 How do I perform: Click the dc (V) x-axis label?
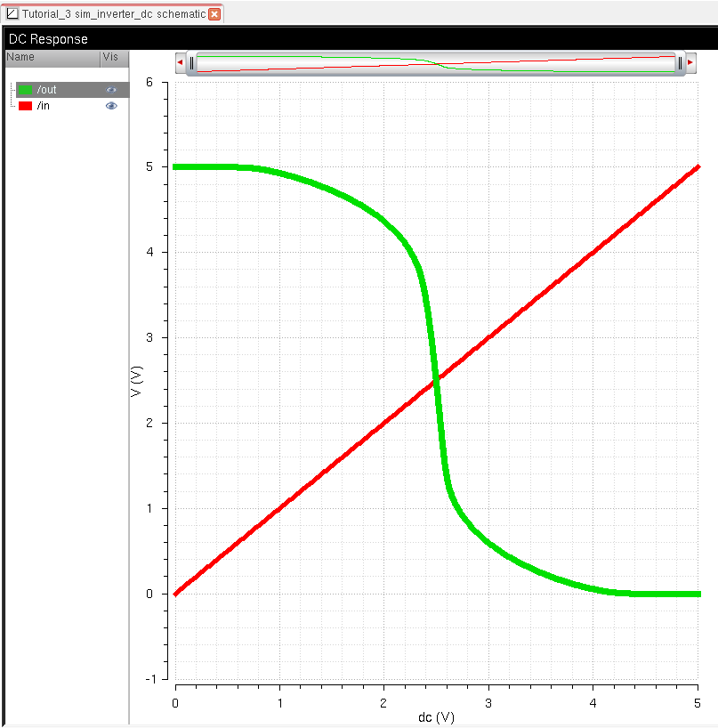click(436, 717)
